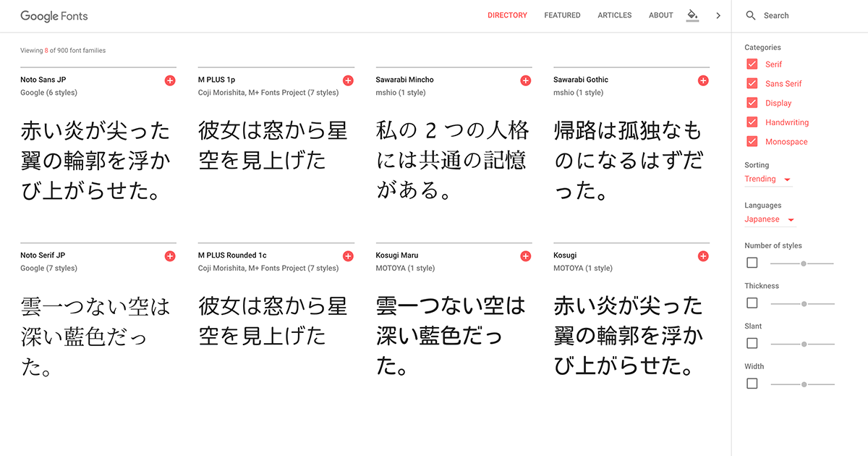Click the Noto Sans JP sample text
Screen dimensions: 868x456
pyautogui.click(x=95, y=161)
